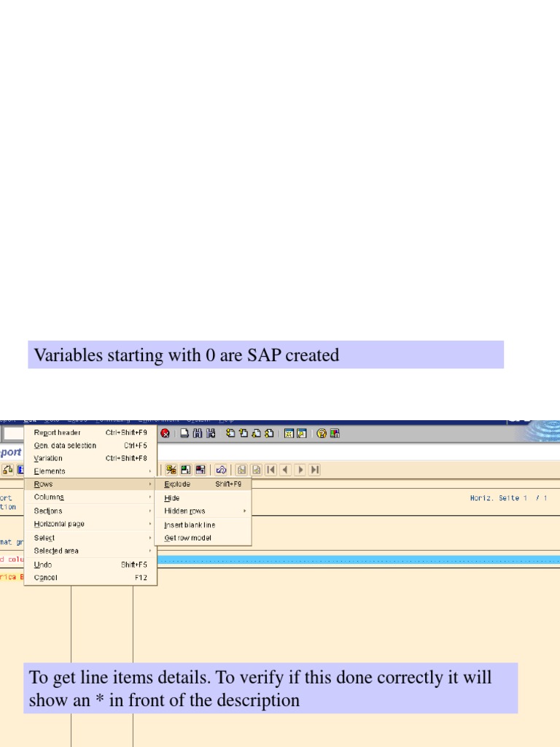Move one column left with the arrow icon
Image resolution: width=560 pixels, height=747 pixels.
(x=286, y=470)
